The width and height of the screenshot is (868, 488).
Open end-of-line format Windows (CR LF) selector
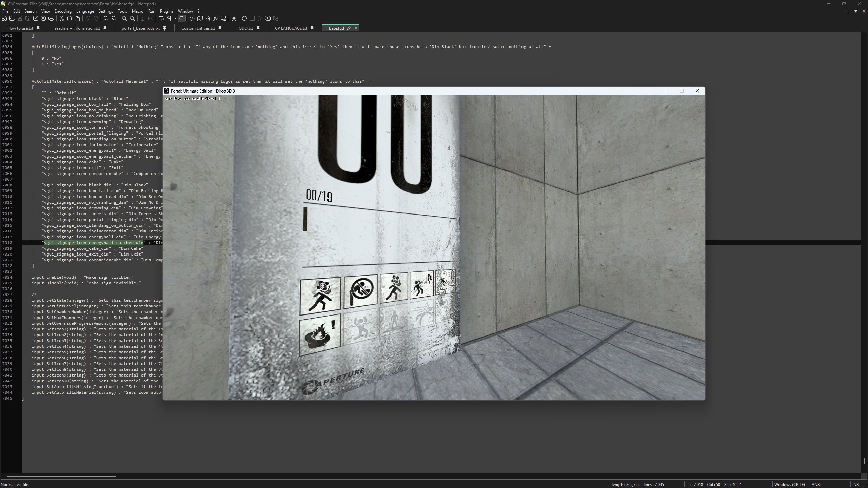[789, 484]
